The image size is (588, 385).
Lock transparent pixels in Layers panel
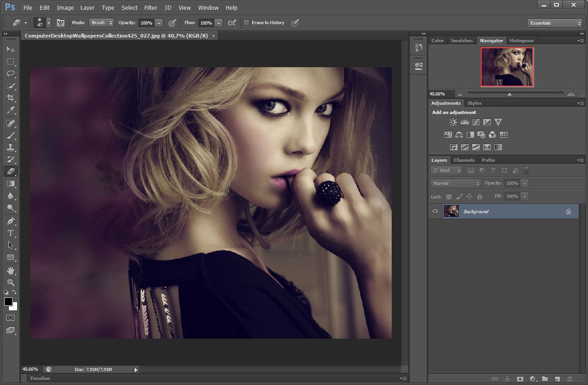pyautogui.click(x=449, y=196)
